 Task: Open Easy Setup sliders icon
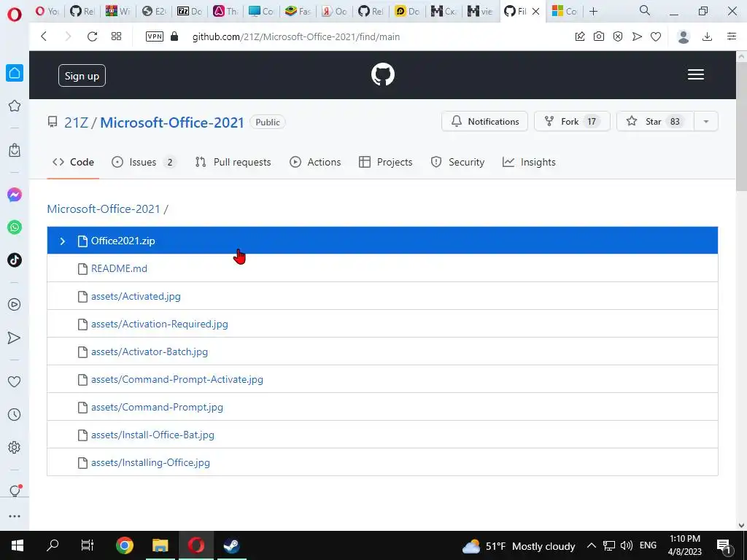pyautogui.click(x=732, y=36)
